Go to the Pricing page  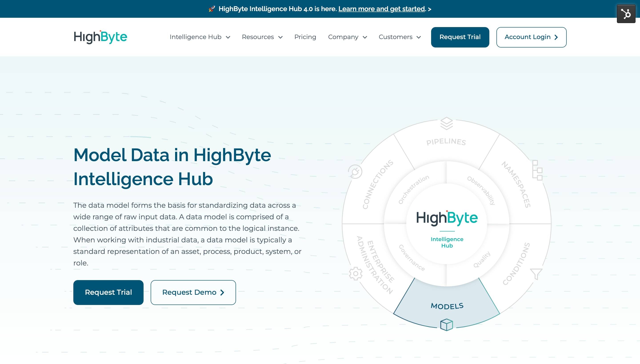coord(305,37)
